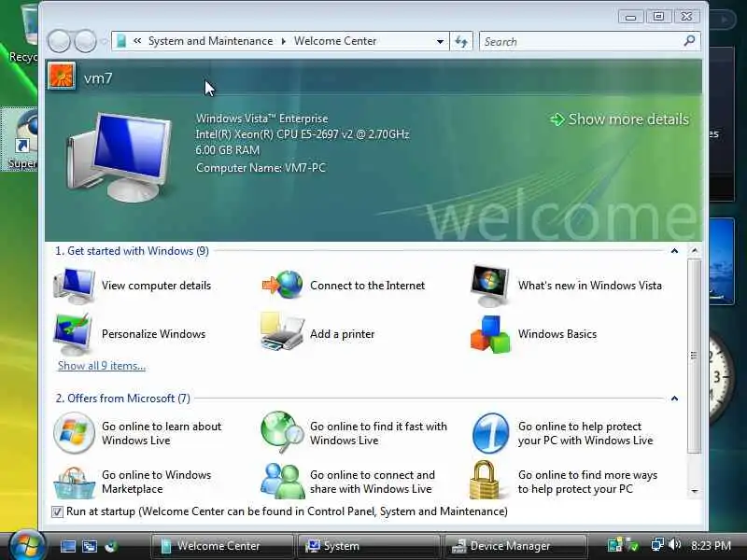Open the Windows Start orb
The image size is (747, 560).
coord(27,545)
